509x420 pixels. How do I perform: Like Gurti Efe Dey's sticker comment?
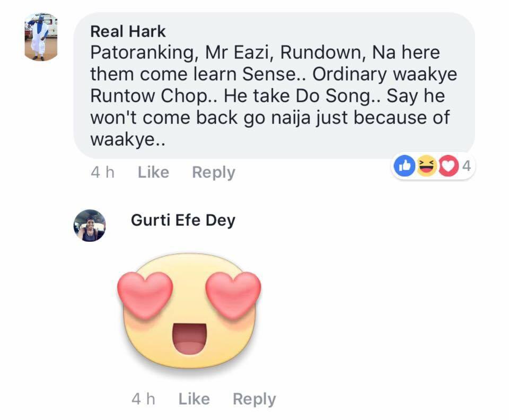194,399
